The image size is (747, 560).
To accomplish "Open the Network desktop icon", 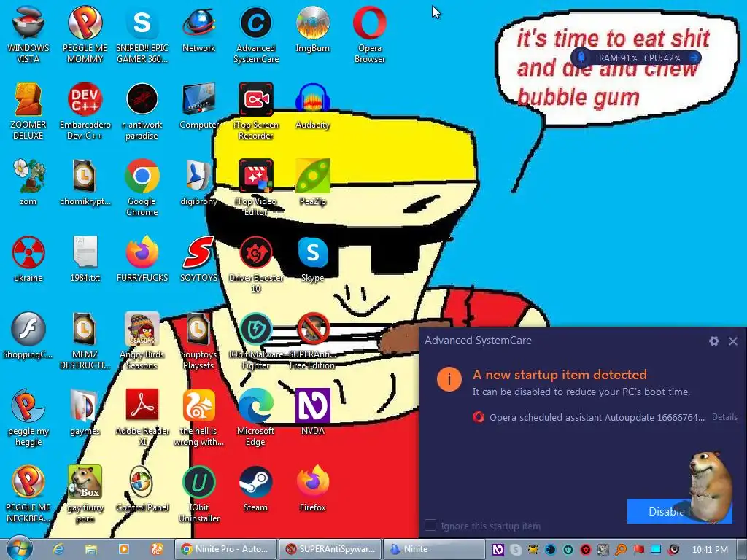I will tap(198, 29).
